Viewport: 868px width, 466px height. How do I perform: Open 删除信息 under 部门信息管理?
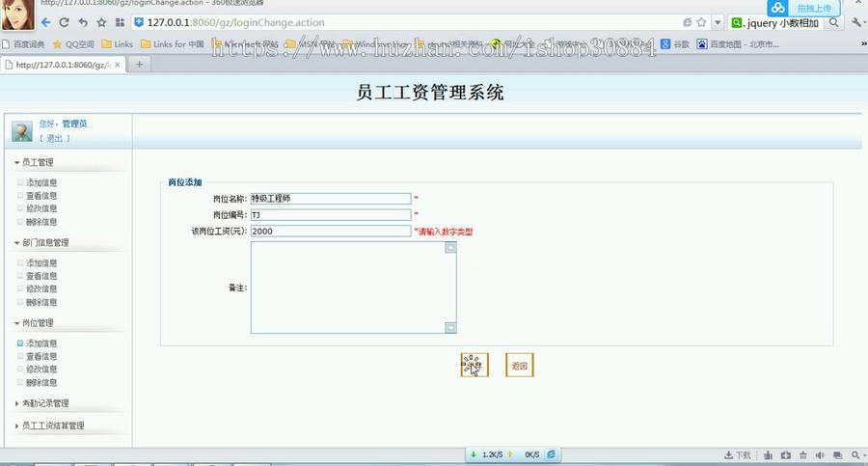pos(41,302)
